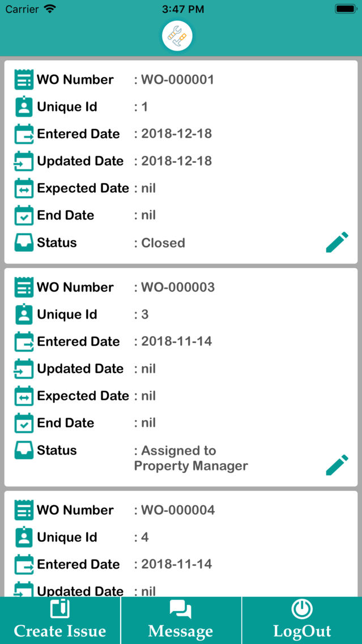The width and height of the screenshot is (362, 644).
Task: Tap the Create Issue clipboard icon
Action: tap(60, 608)
